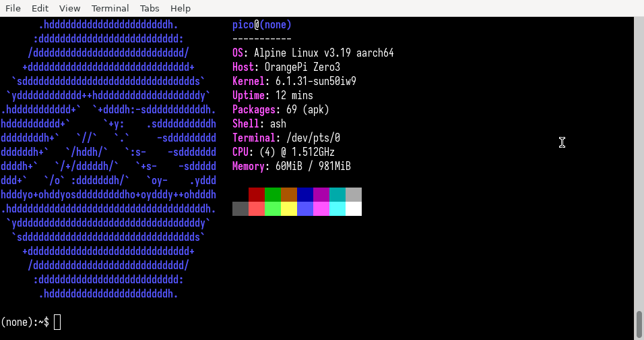This screenshot has height=340, width=644.
Task: Click the 'OS: Alpine Linux v3.19 aarch64' line
Action: click(x=313, y=53)
